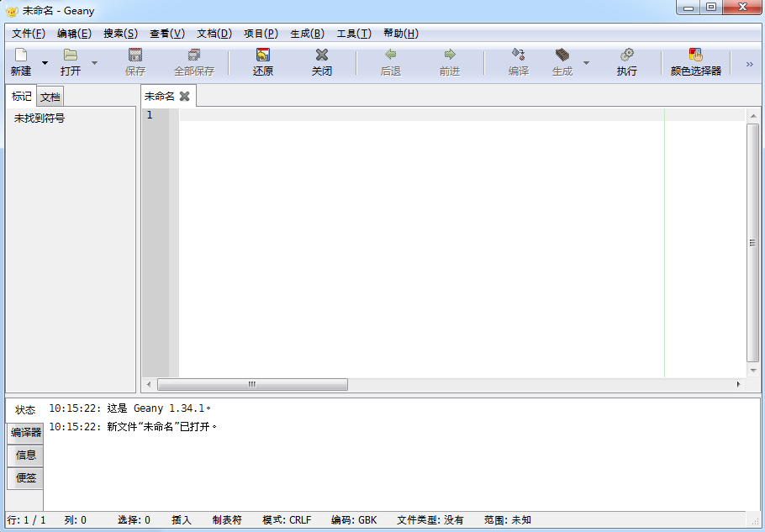
Task: Open the 查看(V) menu
Action: [x=167, y=34]
